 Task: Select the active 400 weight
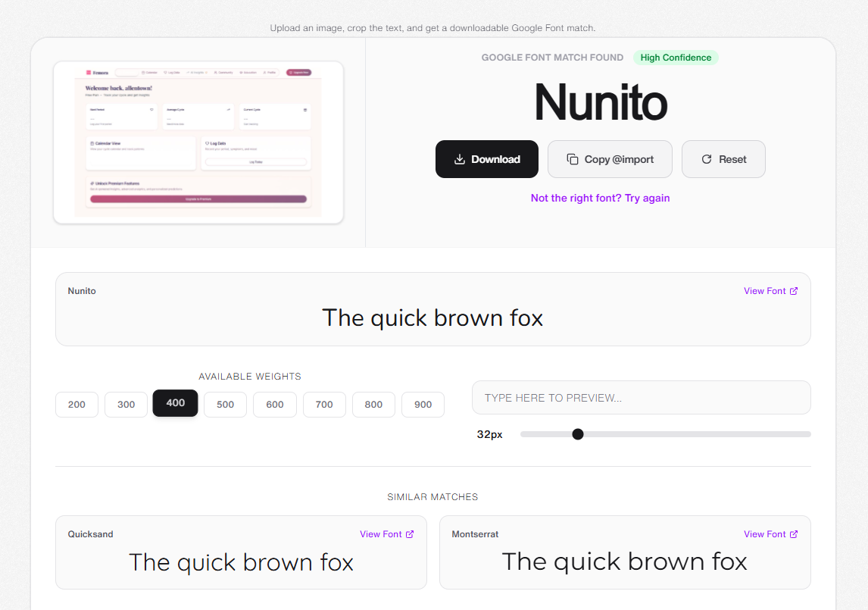(176, 403)
